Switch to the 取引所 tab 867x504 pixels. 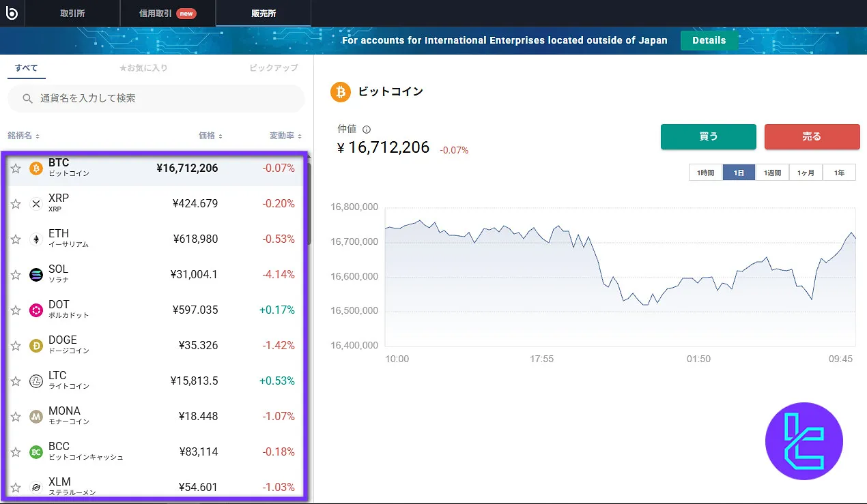pyautogui.click(x=72, y=13)
